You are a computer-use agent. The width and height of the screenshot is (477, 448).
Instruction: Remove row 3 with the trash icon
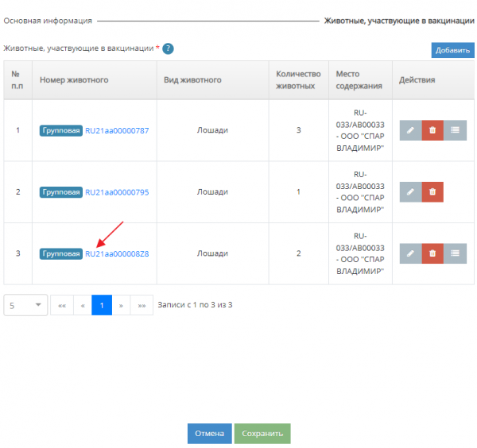pos(432,253)
